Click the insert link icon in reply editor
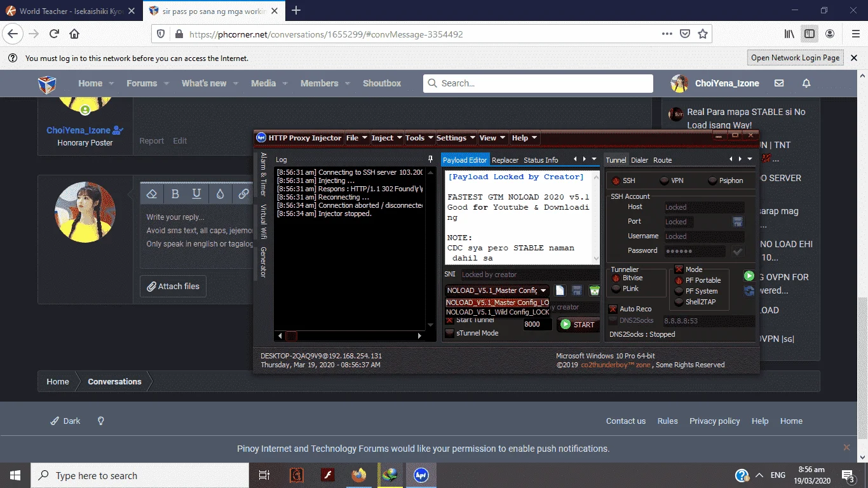The image size is (868, 488). pyautogui.click(x=243, y=194)
